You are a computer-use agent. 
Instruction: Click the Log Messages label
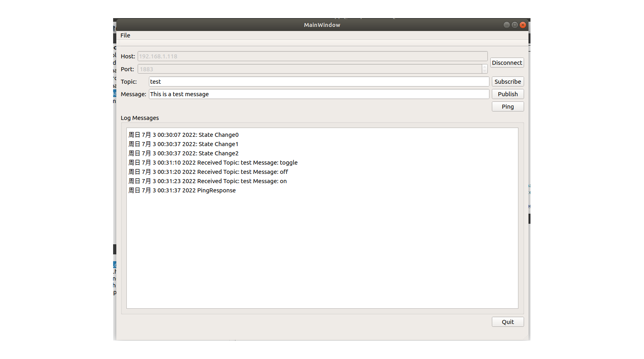tap(140, 118)
